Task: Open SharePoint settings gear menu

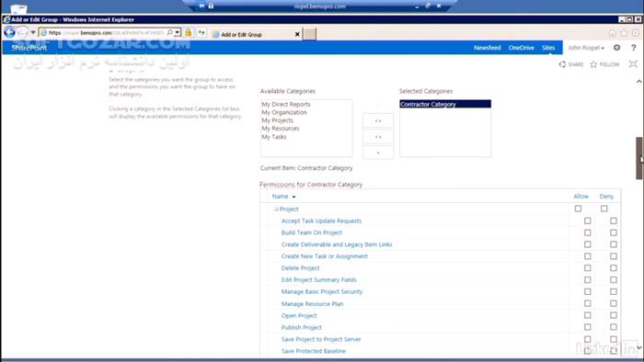Action: tap(617, 48)
